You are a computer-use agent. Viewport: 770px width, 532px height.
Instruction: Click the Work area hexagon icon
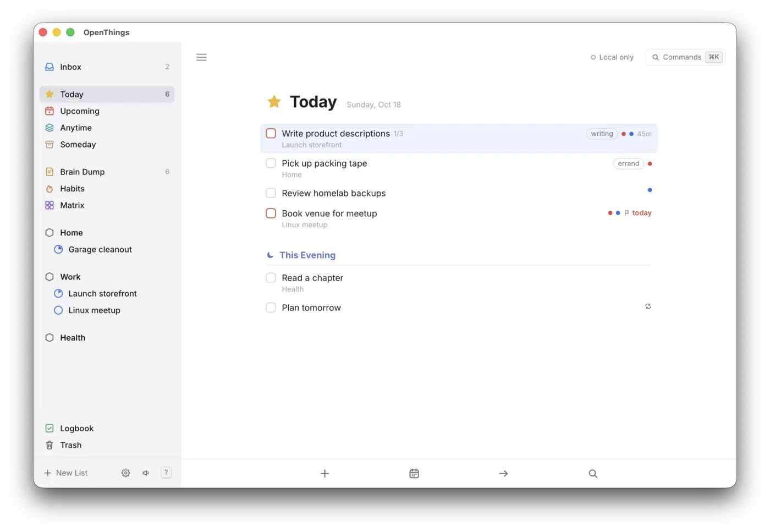pos(50,277)
